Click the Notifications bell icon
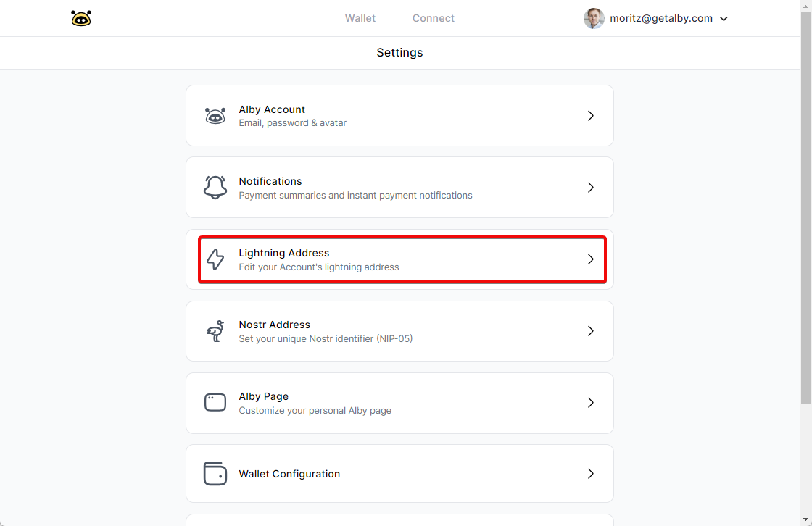The height and width of the screenshot is (526, 812). (215, 188)
